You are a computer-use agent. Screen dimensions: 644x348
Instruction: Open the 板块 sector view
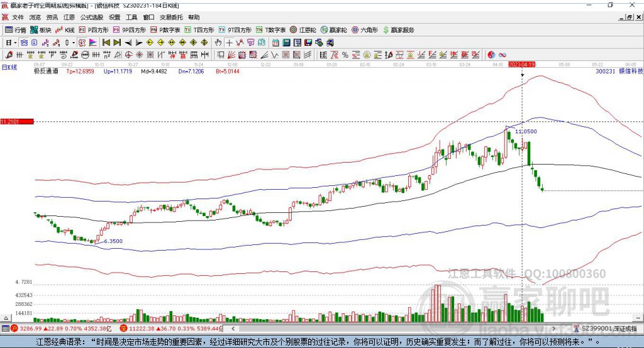pyautogui.click(x=41, y=30)
